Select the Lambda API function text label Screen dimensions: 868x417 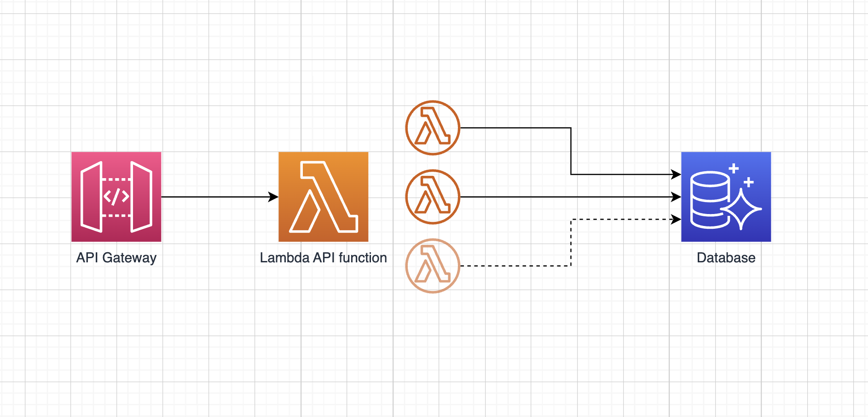pos(324,258)
